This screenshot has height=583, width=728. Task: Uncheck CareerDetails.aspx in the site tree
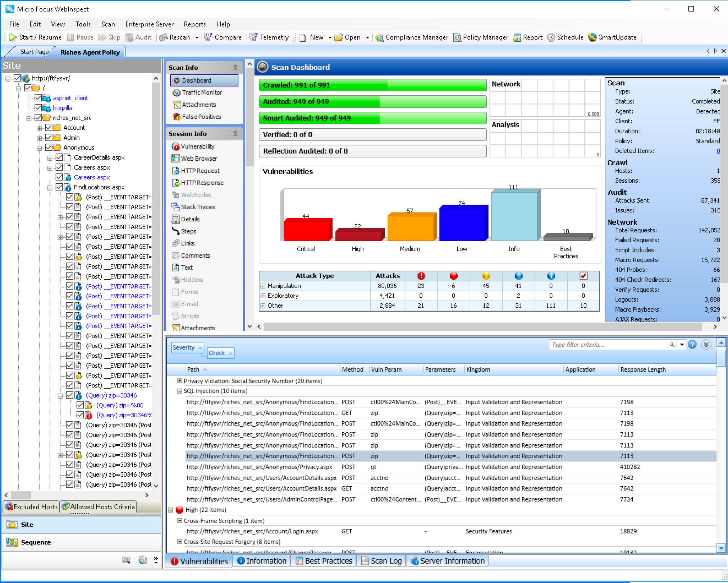point(59,157)
